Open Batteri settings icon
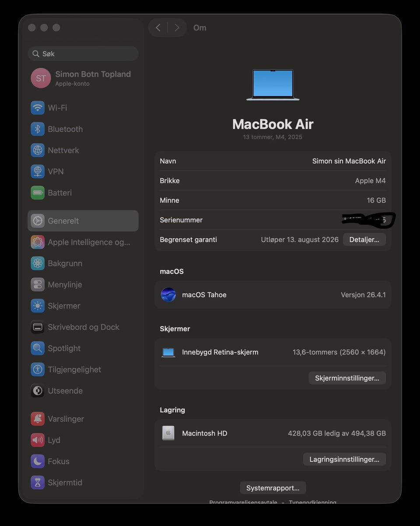420x526 pixels. [38, 193]
